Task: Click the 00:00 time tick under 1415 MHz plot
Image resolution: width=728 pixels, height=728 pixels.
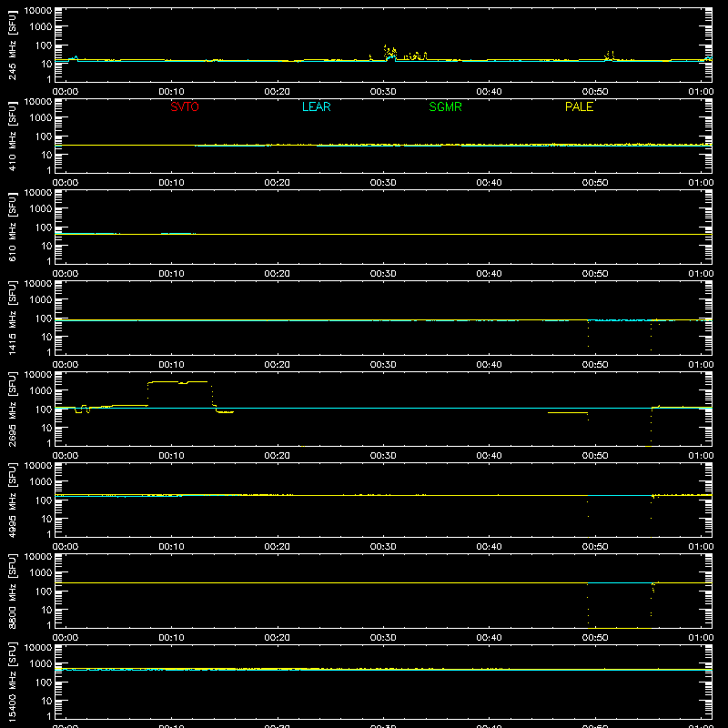Action: click(66, 365)
